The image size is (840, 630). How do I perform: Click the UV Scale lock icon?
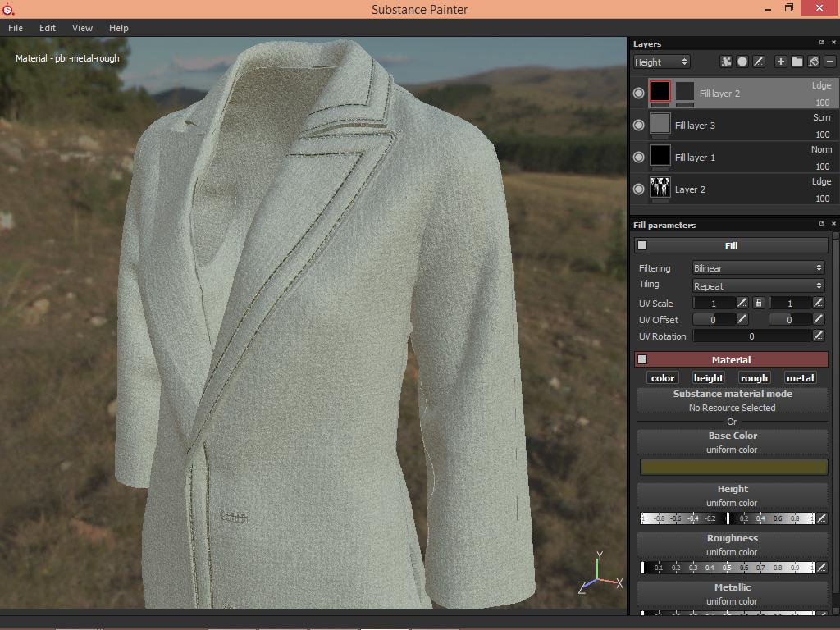759,304
